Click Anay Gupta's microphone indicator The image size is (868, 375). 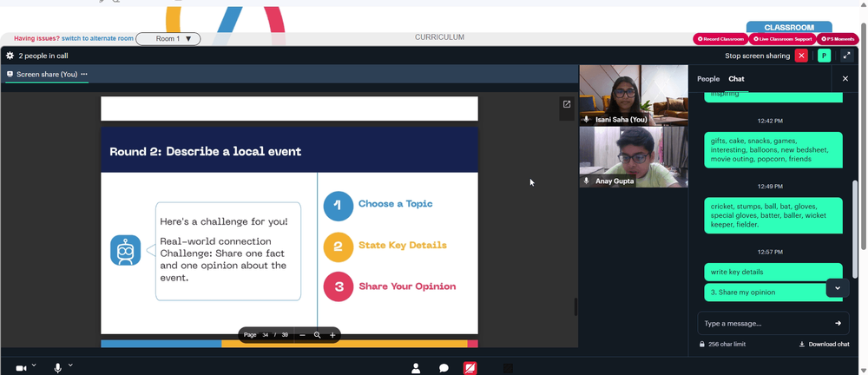(587, 181)
